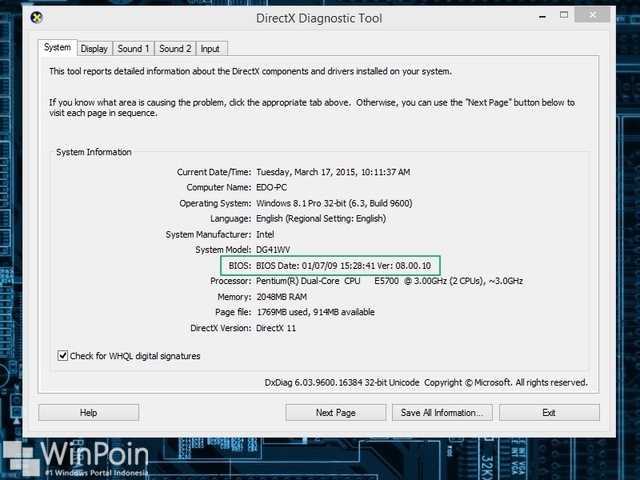This screenshot has height=480, width=640.
Task: Open the Display tab
Action: point(94,49)
